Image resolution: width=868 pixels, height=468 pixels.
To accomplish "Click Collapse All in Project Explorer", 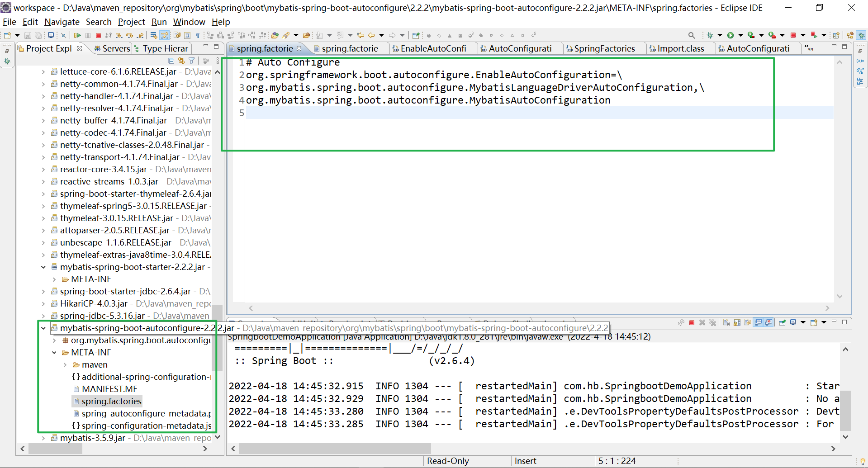I will [171, 61].
